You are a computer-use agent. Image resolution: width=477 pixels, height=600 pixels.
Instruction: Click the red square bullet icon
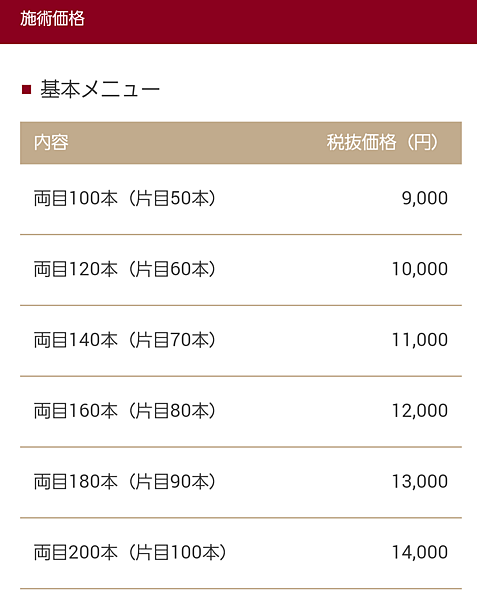[26, 90]
